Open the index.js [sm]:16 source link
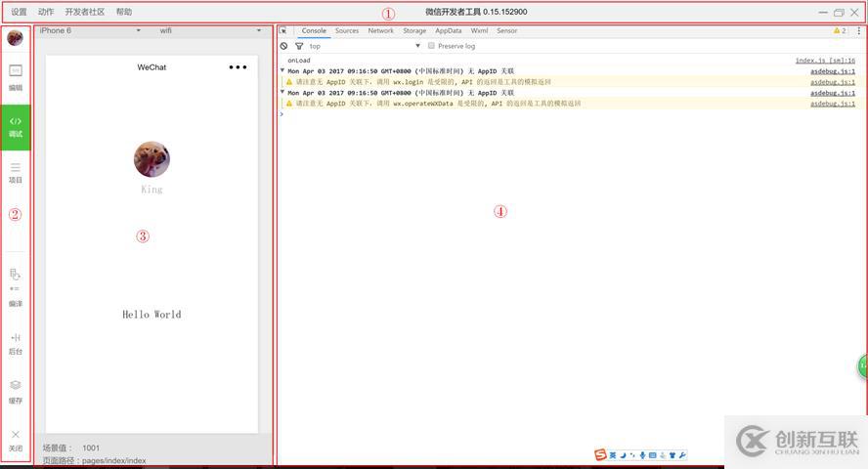Viewport: 868px width, 469px height. [825, 61]
